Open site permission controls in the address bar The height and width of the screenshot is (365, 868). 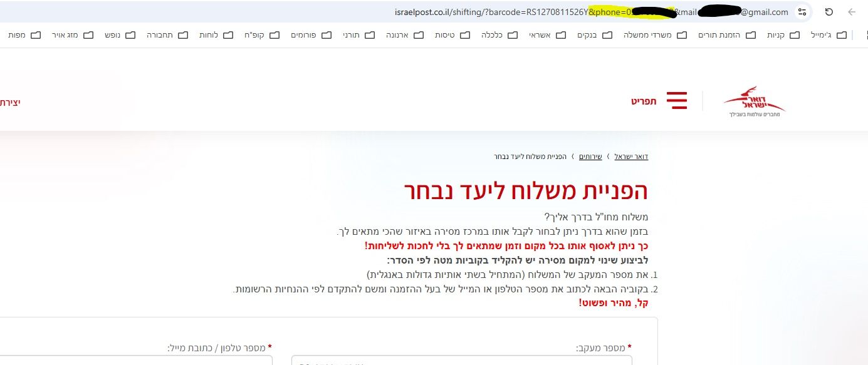(x=802, y=11)
